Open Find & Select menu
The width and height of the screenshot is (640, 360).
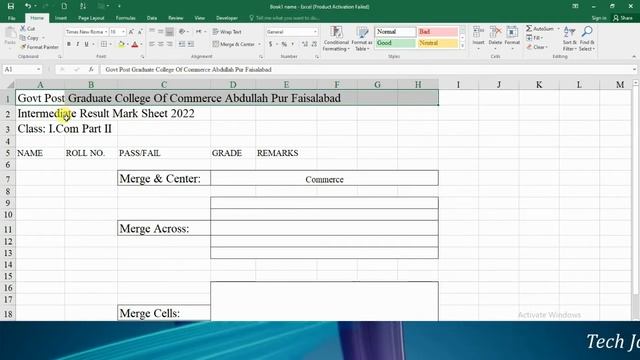click(587, 38)
